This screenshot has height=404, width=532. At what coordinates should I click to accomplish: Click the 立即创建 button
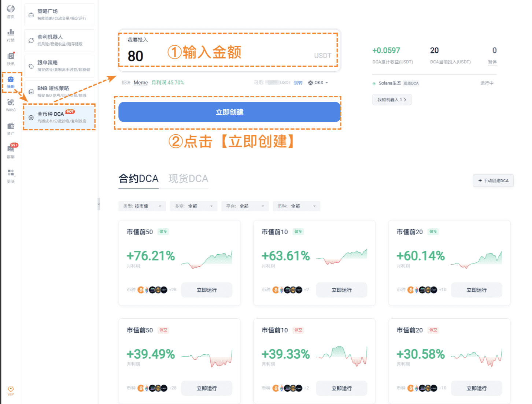pyautogui.click(x=229, y=112)
